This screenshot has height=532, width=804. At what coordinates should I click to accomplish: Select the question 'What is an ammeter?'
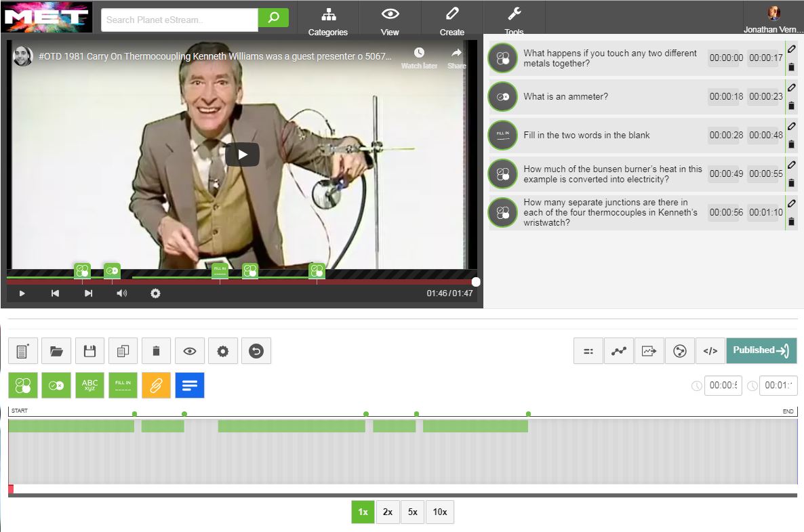coord(565,96)
